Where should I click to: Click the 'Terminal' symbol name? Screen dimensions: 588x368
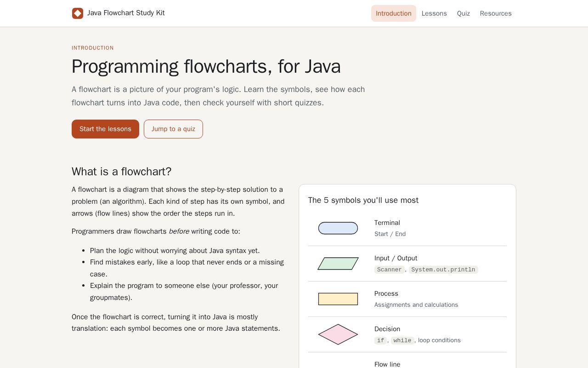[387, 223]
